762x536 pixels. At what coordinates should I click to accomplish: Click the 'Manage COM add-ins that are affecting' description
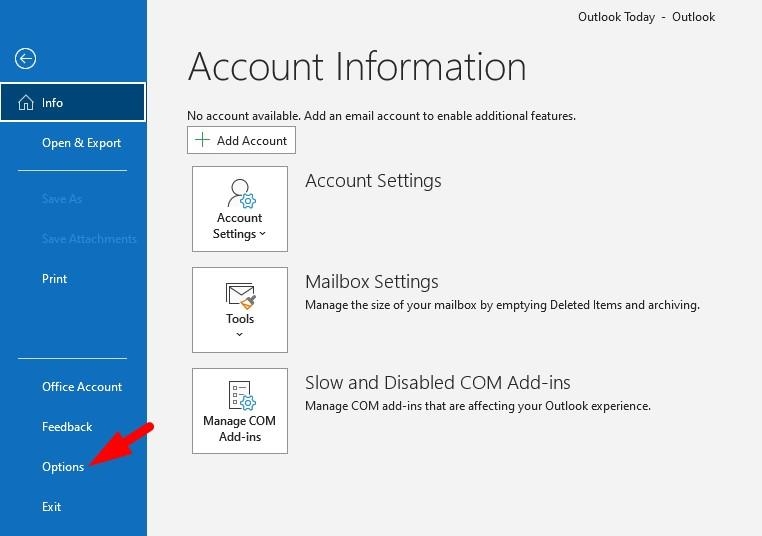point(478,406)
